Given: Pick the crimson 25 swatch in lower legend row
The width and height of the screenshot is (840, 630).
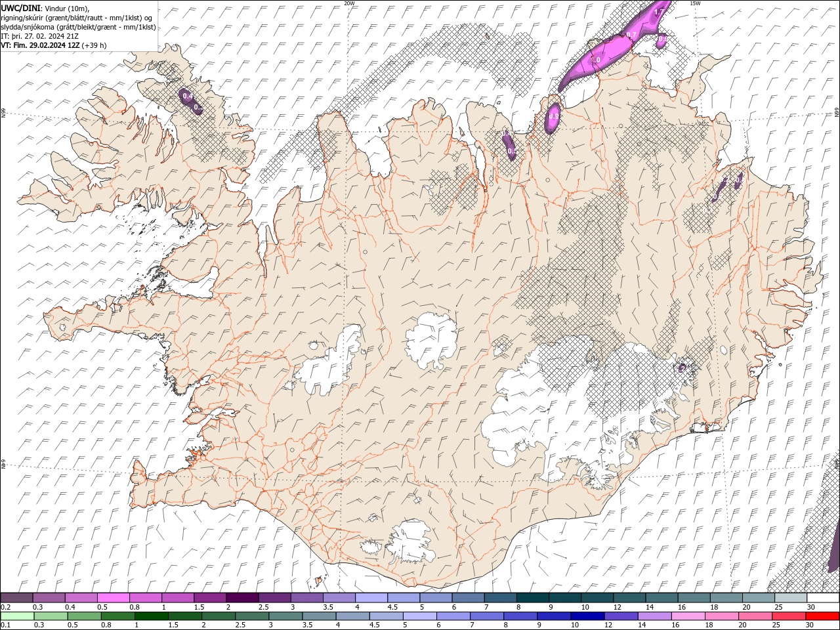Looking at the screenshot, I should click(x=789, y=616).
